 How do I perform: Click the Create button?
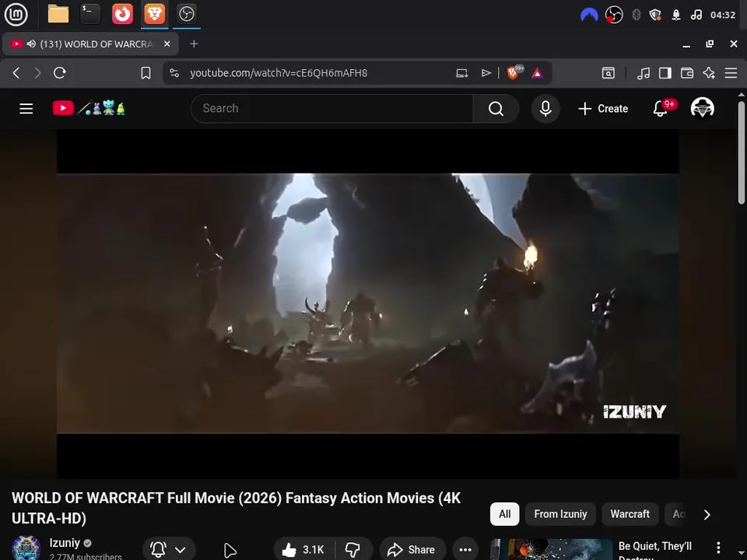[603, 109]
